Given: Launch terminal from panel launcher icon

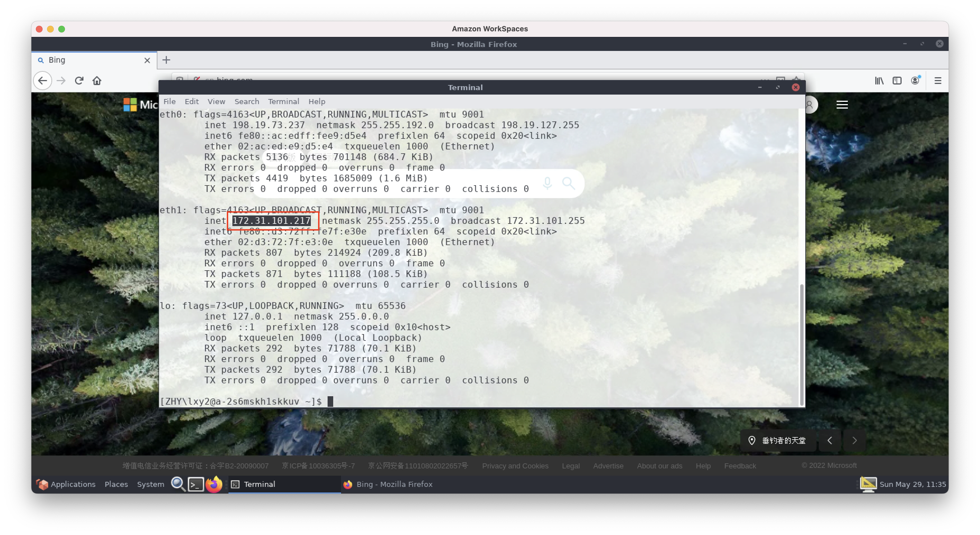Looking at the screenshot, I should pos(195,484).
